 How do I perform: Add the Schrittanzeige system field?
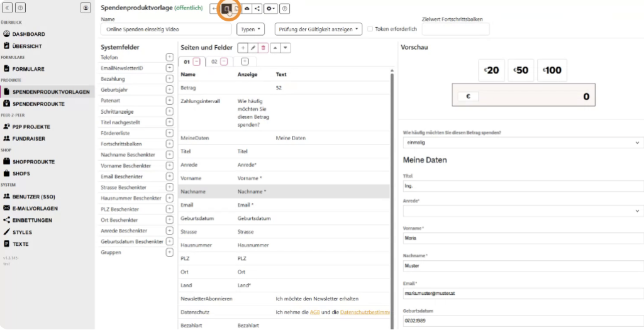tap(169, 111)
